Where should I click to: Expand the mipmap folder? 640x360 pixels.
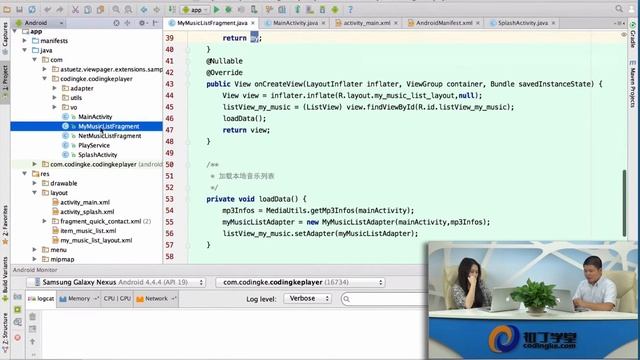[x=35, y=259]
